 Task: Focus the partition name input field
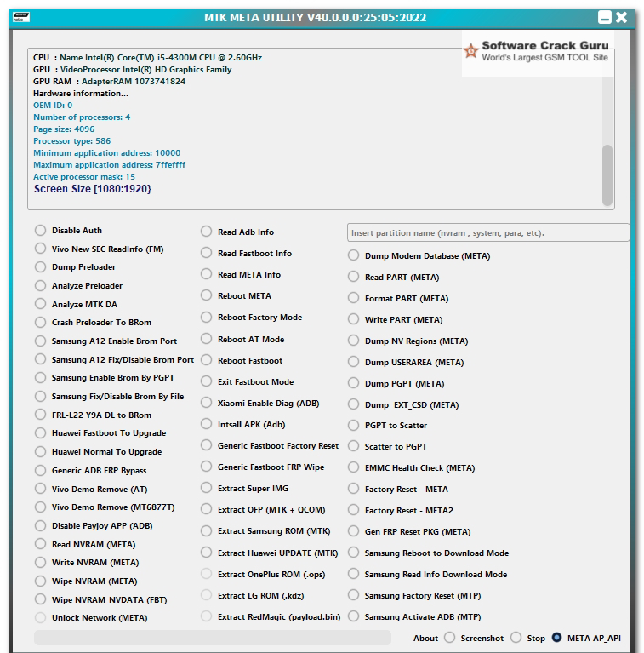tap(488, 232)
